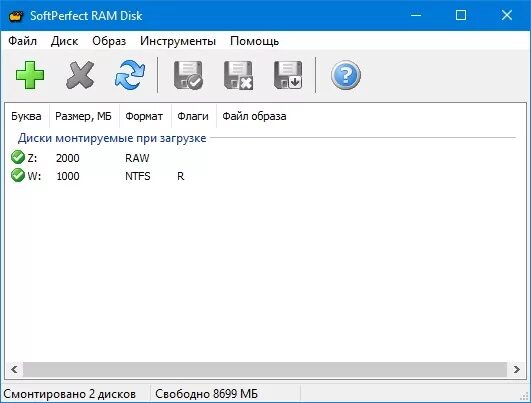
Task: Open the Инструменты menu
Action: pyautogui.click(x=178, y=41)
